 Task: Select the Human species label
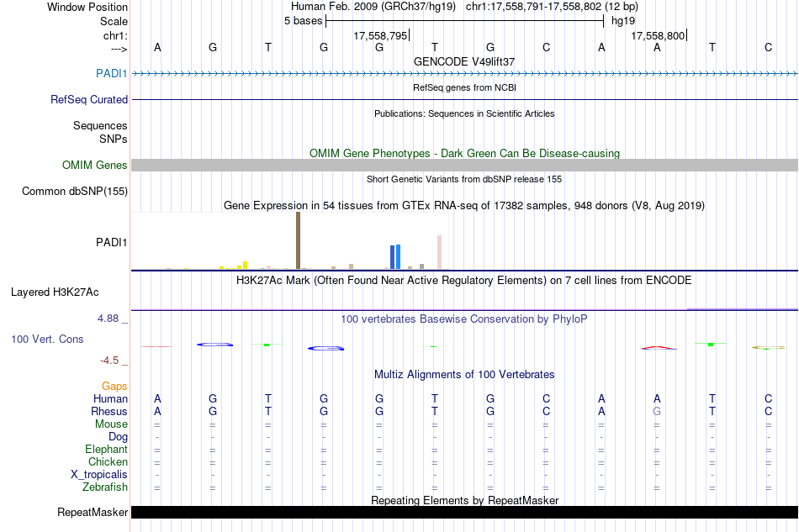point(110,398)
